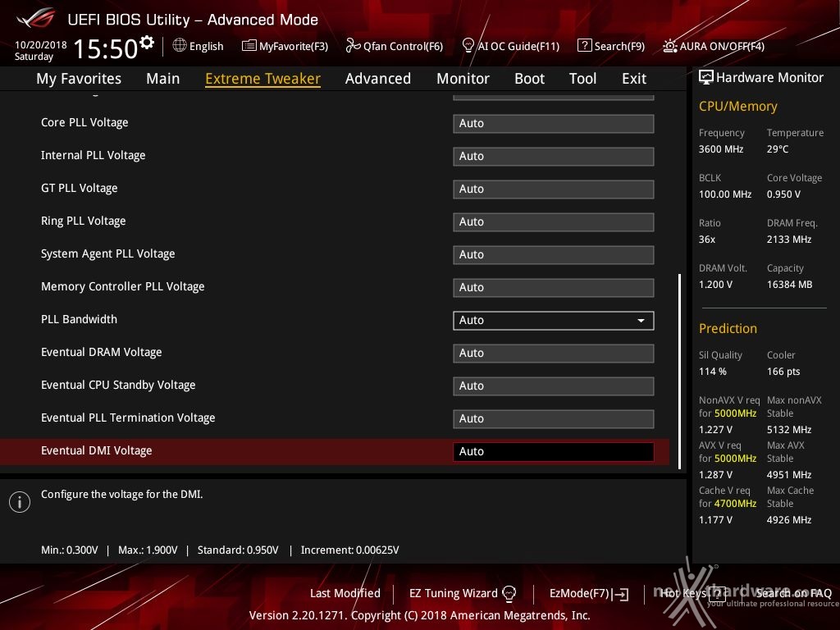840x630 pixels.
Task: Select the Extreme Tweaker tab
Action: coord(263,78)
